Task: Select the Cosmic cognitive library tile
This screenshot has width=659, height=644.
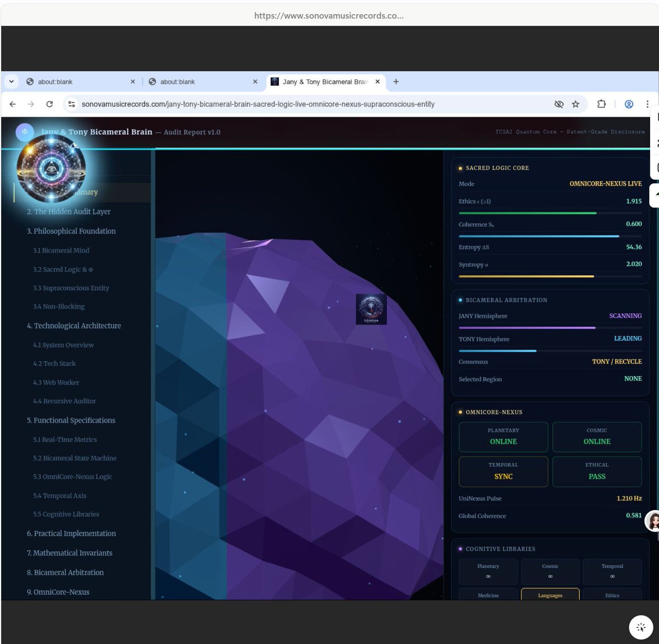Action: point(550,572)
